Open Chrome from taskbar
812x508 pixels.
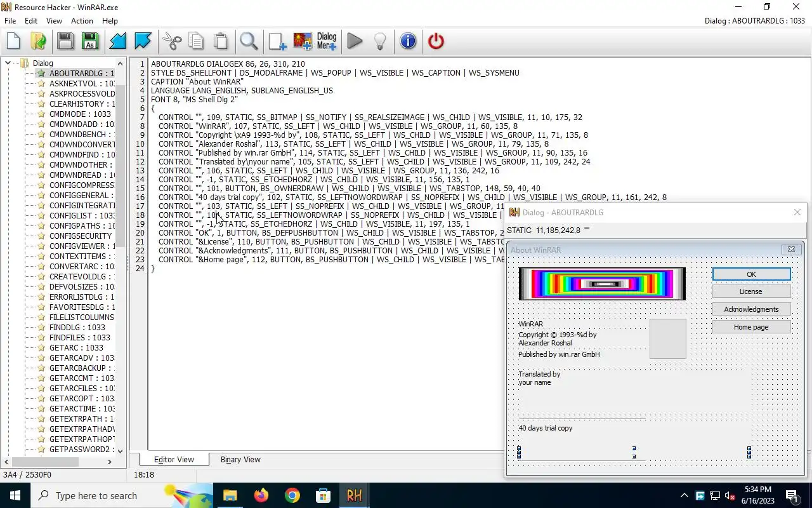[x=292, y=495]
